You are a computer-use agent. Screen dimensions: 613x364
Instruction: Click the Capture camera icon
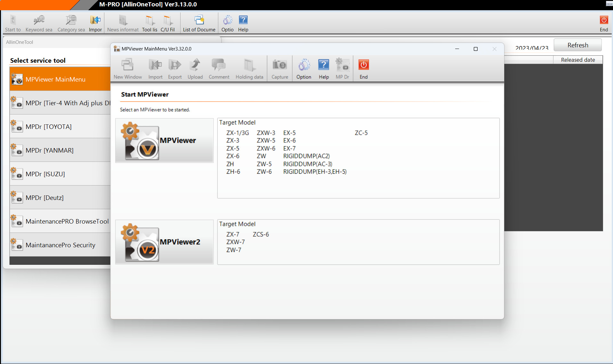pos(280,68)
